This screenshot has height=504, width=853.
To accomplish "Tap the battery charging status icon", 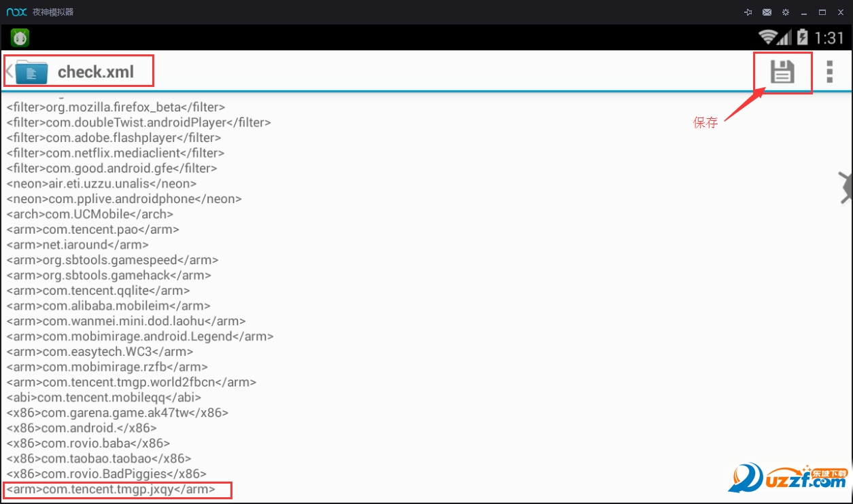I will pyautogui.click(x=802, y=37).
